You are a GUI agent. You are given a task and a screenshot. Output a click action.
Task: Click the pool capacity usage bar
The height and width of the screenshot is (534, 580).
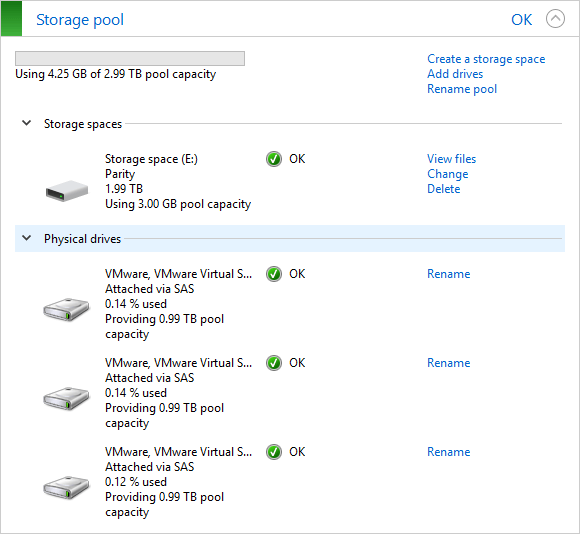tap(130, 58)
